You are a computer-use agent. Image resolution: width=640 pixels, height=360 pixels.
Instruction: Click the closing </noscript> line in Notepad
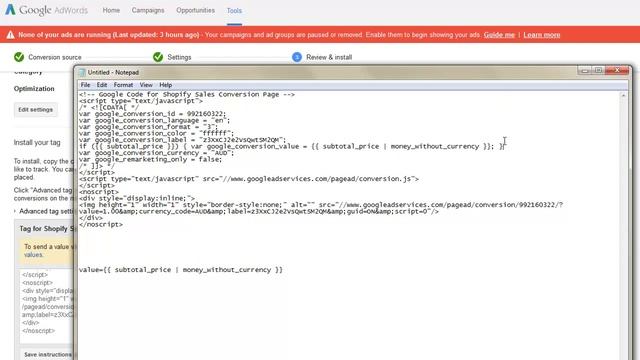point(100,224)
